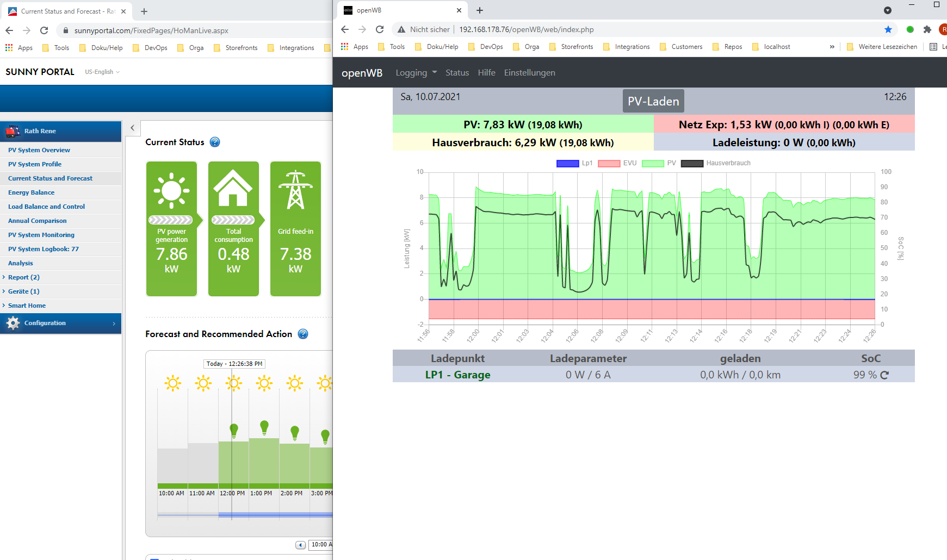Screen dimensions: 947x560
Task: Click the Forecast and Recommended Action help icon
Action: pyautogui.click(x=303, y=334)
